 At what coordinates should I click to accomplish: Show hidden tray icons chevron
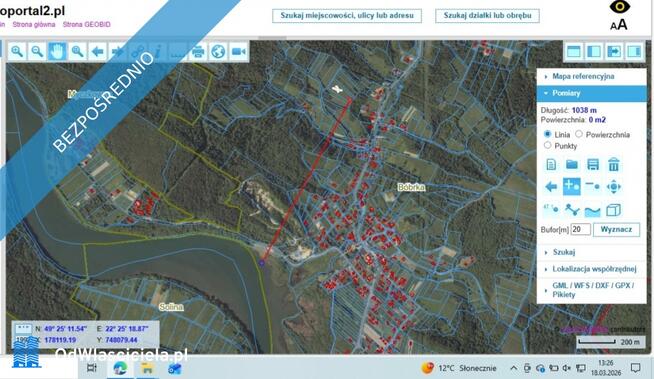[513, 368]
